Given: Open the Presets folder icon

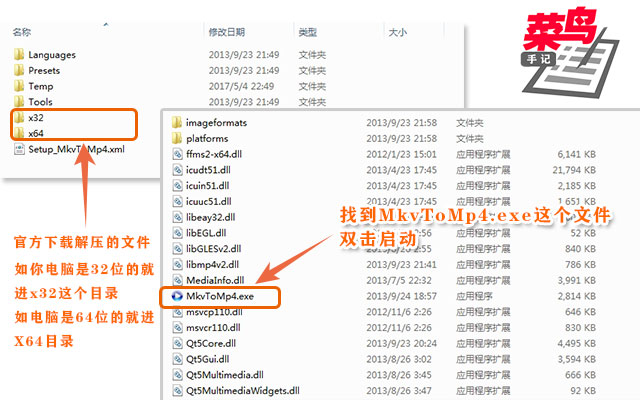Looking at the screenshot, I should [x=19, y=70].
